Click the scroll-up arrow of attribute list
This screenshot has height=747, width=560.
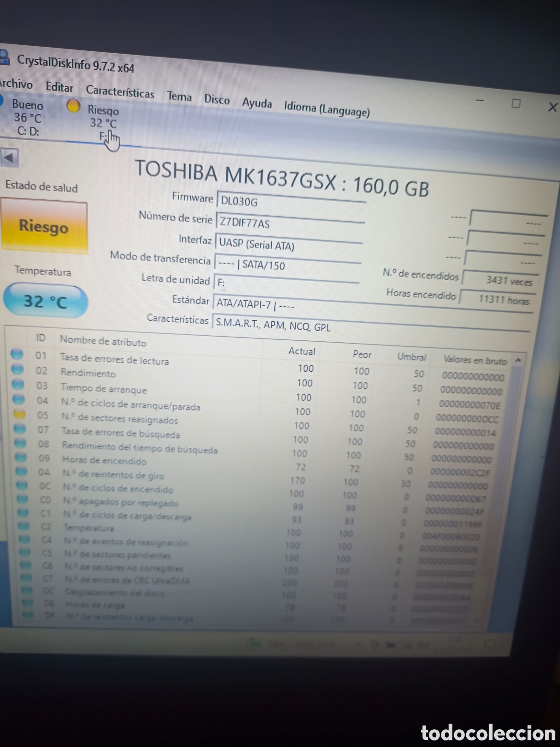coord(518,360)
